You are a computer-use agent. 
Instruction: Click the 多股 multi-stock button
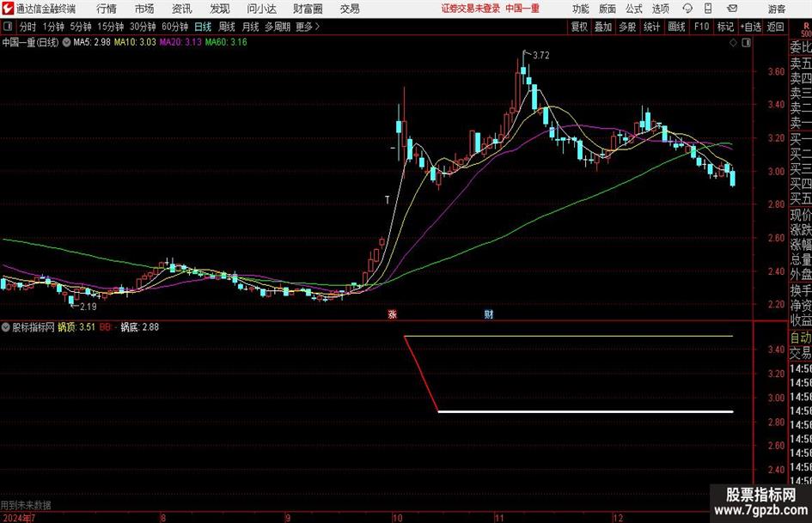(627, 27)
